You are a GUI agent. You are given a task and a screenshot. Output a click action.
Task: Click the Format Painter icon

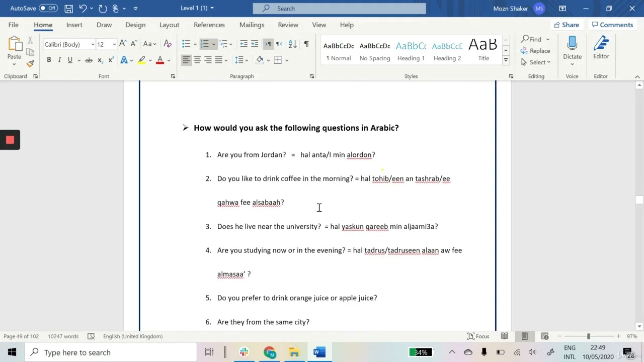[30, 64]
